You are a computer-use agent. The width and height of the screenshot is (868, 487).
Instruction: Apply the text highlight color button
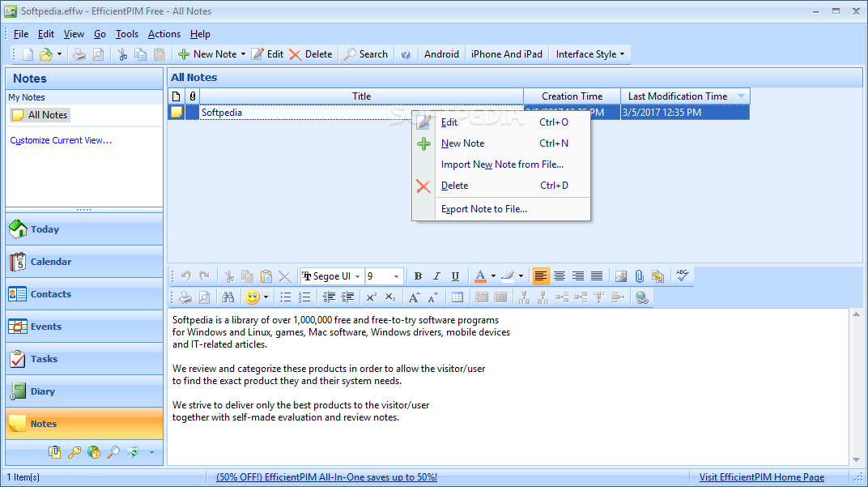(x=508, y=276)
